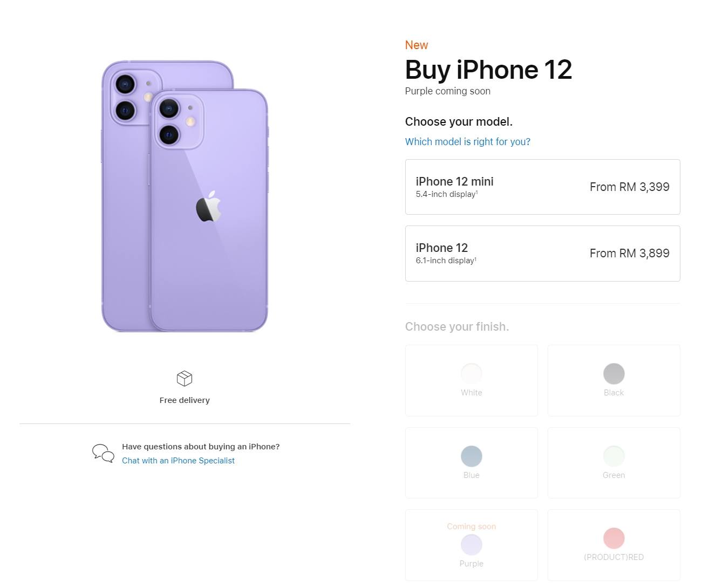This screenshot has height=588, width=709.
Task: Click the free delivery box icon
Action: tap(185, 379)
